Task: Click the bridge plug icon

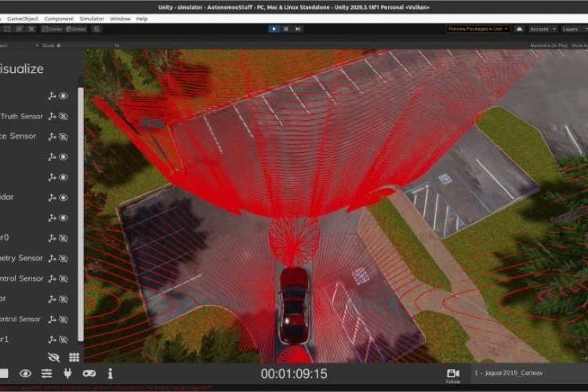Action: [67, 374]
